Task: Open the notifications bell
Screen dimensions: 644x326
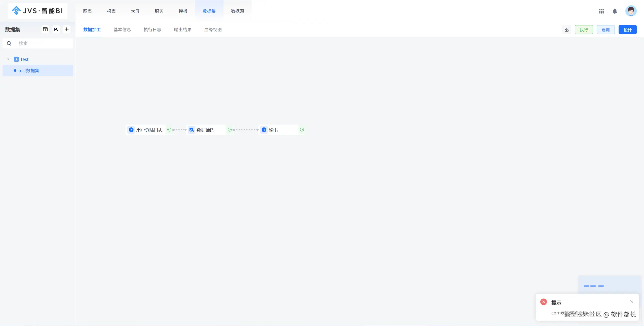Action: pyautogui.click(x=615, y=11)
